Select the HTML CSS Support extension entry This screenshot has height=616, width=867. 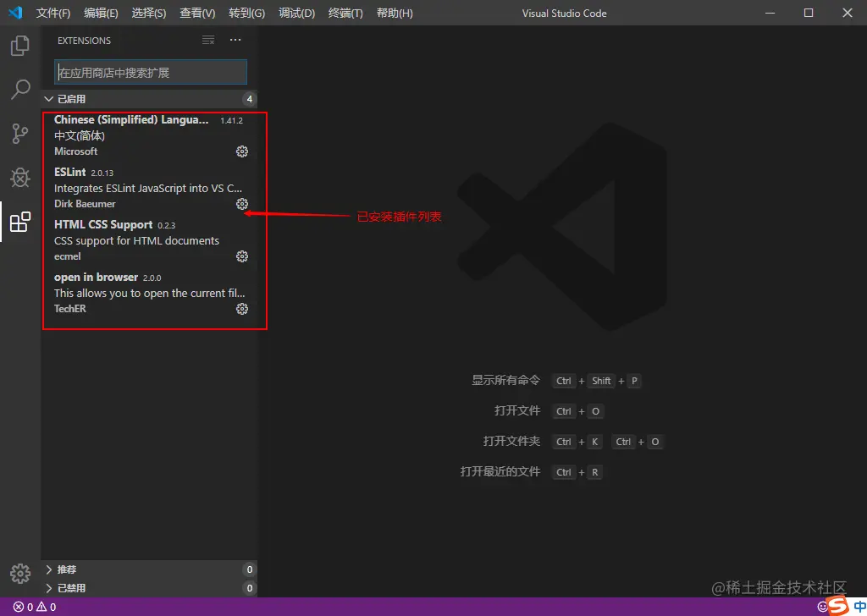151,240
